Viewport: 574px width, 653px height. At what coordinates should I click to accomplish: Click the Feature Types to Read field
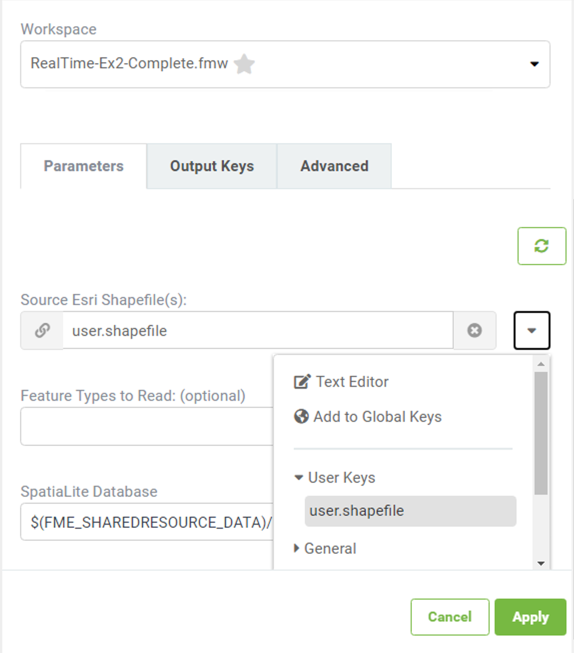147,426
